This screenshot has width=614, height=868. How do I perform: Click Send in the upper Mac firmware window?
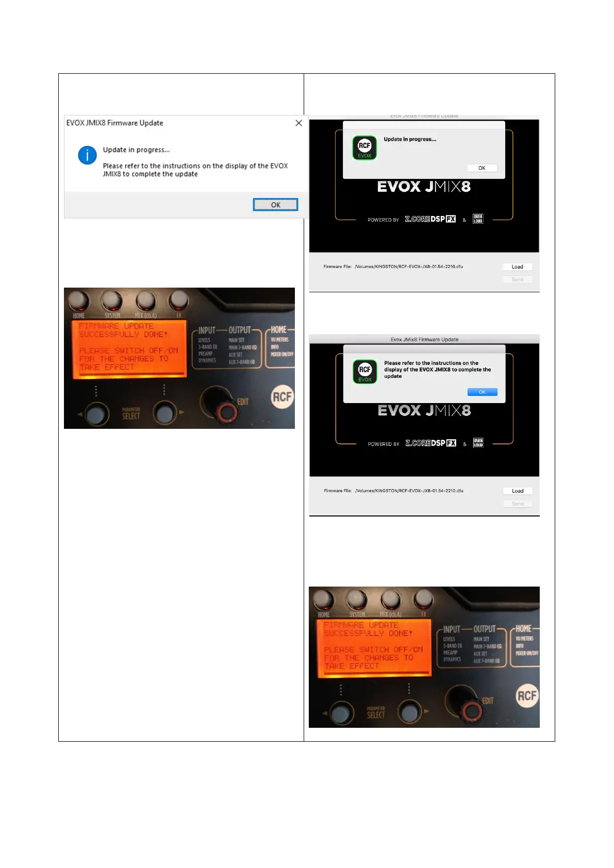(x=517, y=279)
